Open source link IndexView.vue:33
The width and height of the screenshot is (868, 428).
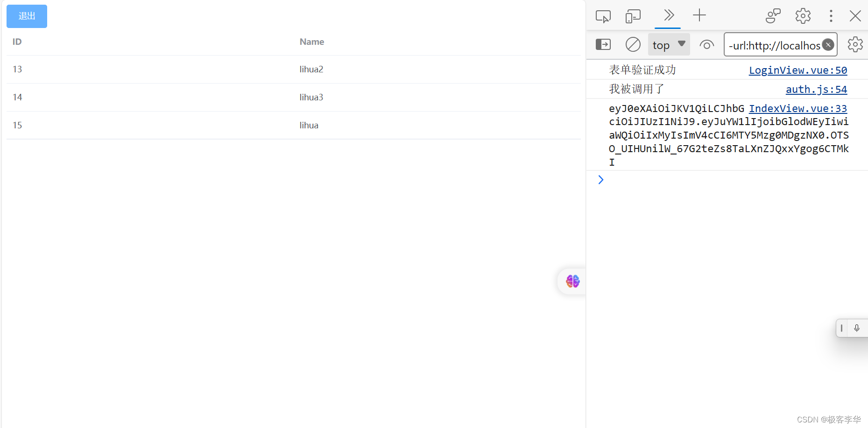(x=798, y=108)
